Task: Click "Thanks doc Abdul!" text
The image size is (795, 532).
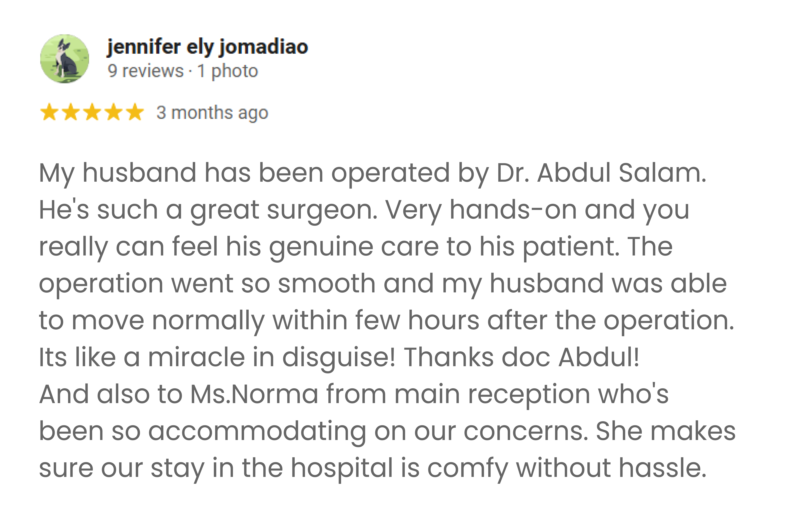Action: tap(521, 357)
